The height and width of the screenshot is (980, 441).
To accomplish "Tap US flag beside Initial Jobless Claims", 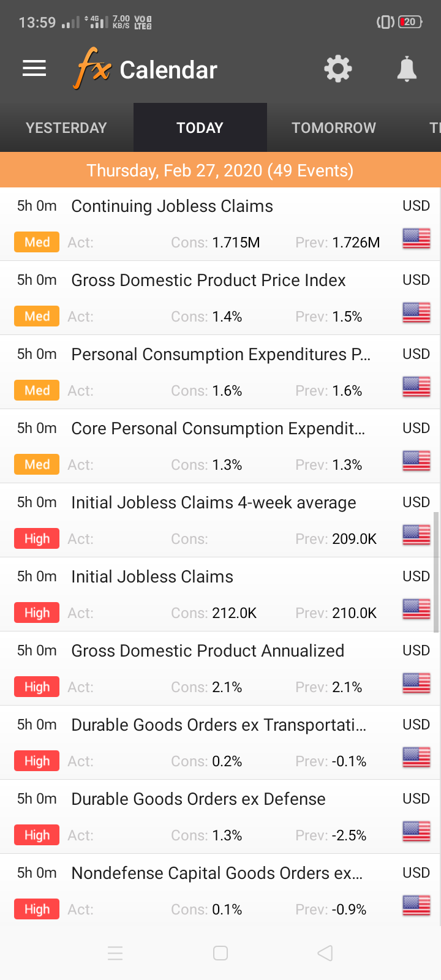I will click(x=417, y=609).
